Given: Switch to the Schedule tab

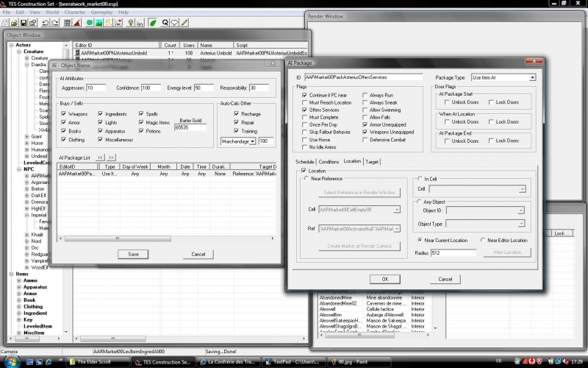Looking at the screenshot, I should (304, 162).
